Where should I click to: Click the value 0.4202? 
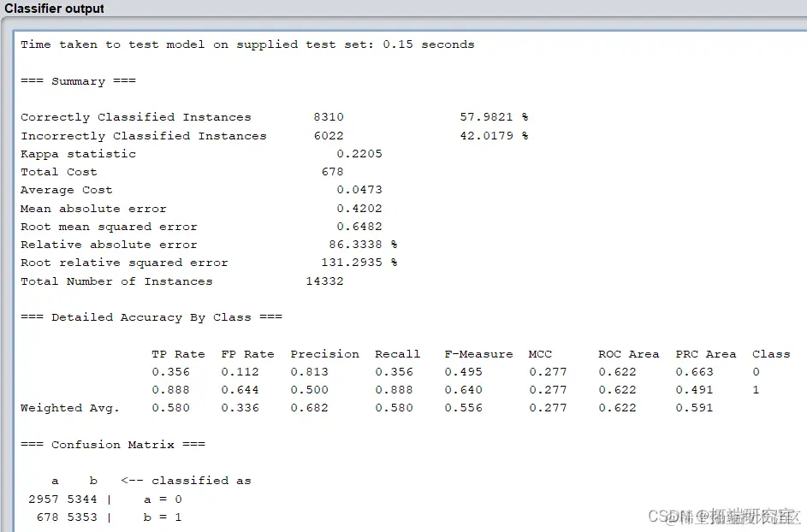[x=359, y=209]
